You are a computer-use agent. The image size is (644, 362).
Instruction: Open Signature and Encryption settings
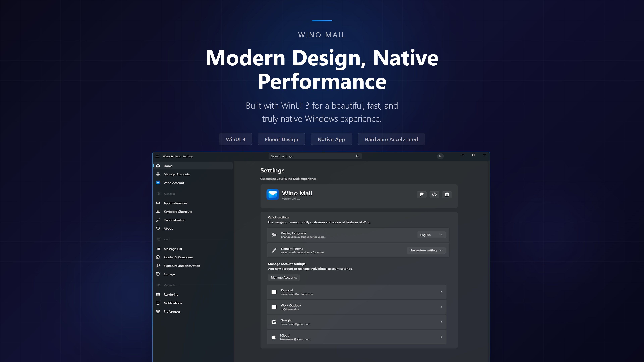tap(193, 266)
